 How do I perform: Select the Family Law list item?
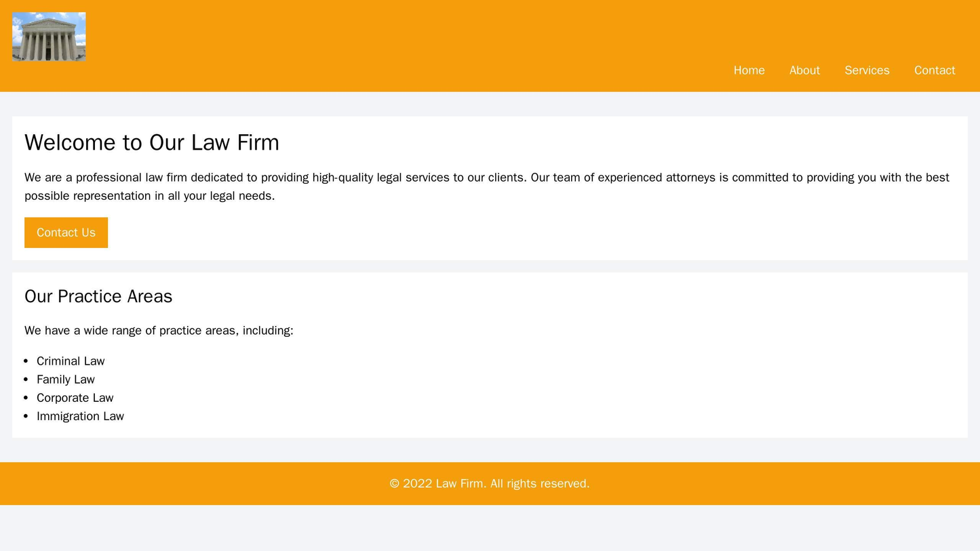coord(65,380)
